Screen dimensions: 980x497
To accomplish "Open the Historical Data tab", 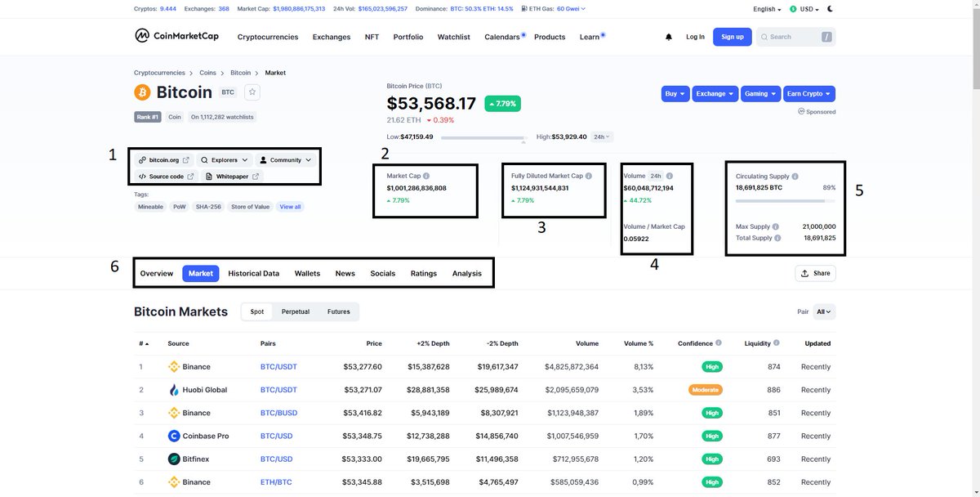I will (x=254, y=274).
